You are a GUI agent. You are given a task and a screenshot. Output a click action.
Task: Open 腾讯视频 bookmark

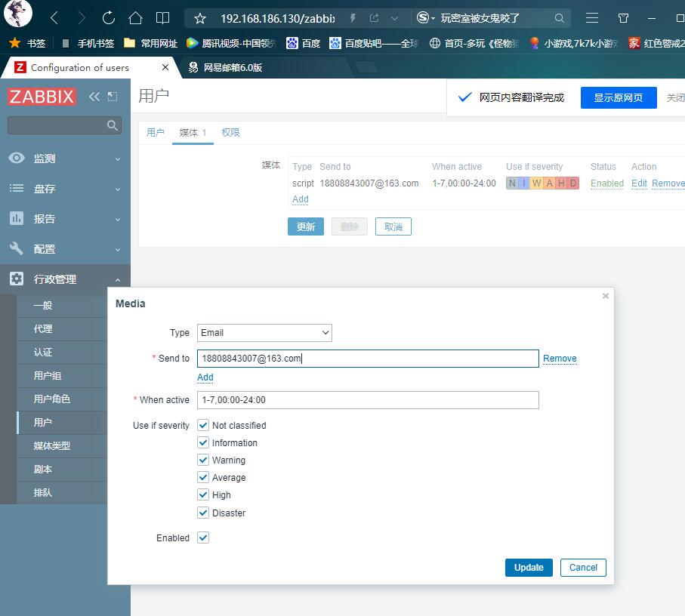point(231,43)
